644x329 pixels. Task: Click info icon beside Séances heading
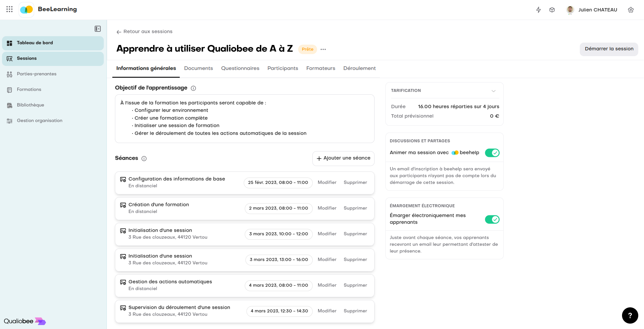[x=144, y=159]
